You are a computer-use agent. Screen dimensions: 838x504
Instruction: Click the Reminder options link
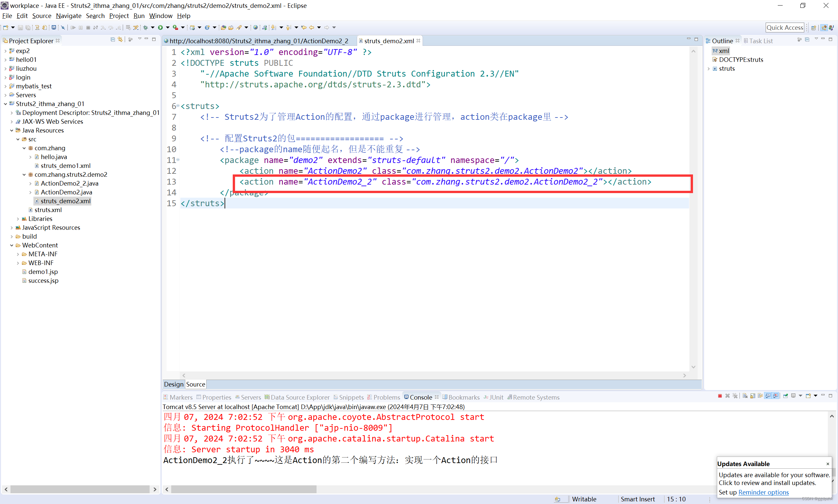point(764,492)
